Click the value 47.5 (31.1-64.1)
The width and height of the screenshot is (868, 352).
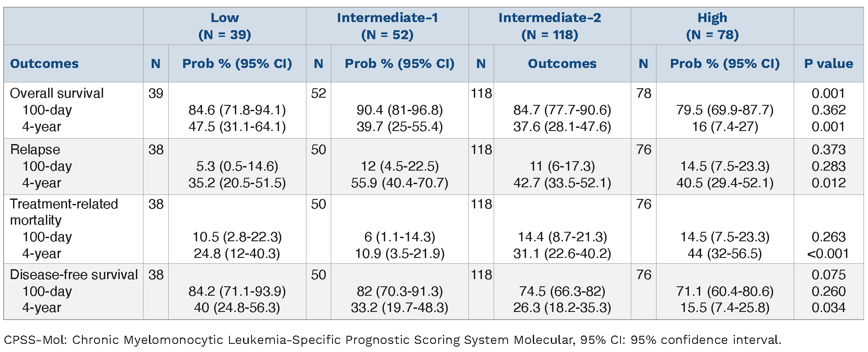pyautogui.click(x=237, y=126)
